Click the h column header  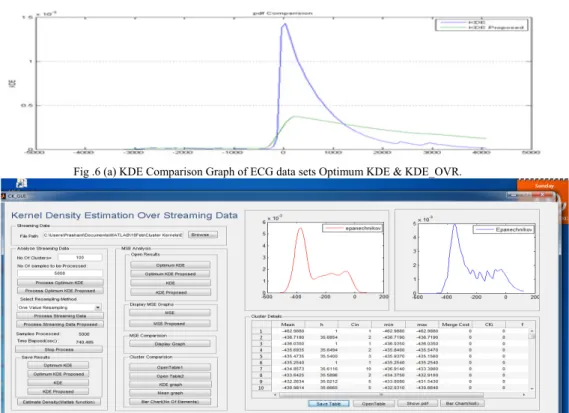point(322,324)
